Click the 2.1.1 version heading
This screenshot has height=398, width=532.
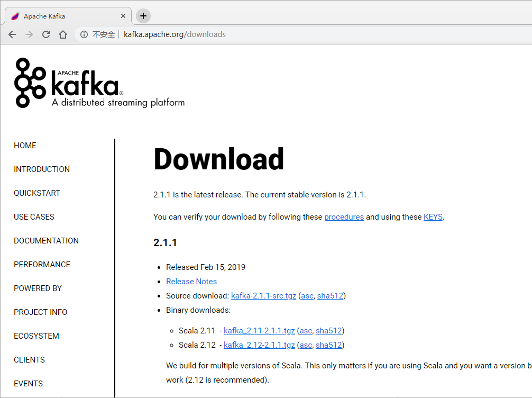(x=165, y=242)
